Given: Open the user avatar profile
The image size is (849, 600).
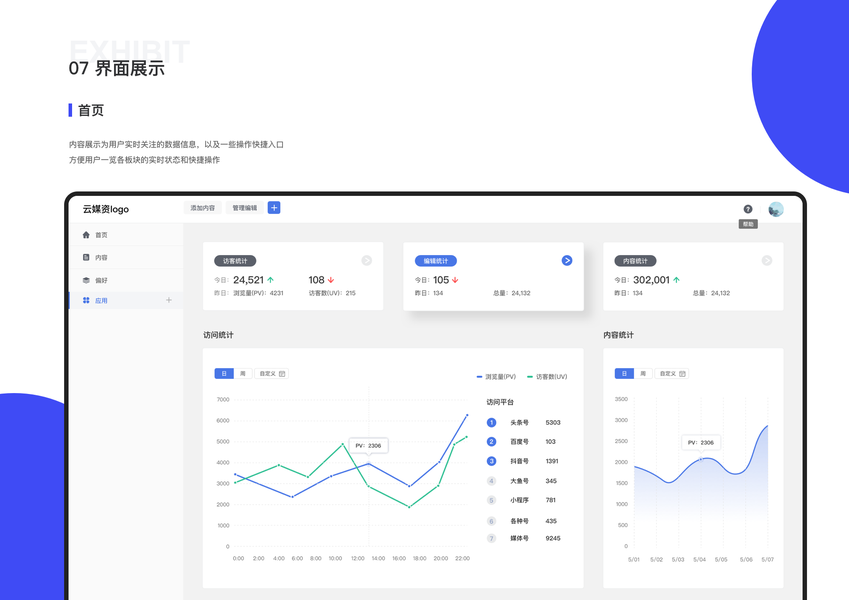Looking at the screenshot, I should 776,209.
